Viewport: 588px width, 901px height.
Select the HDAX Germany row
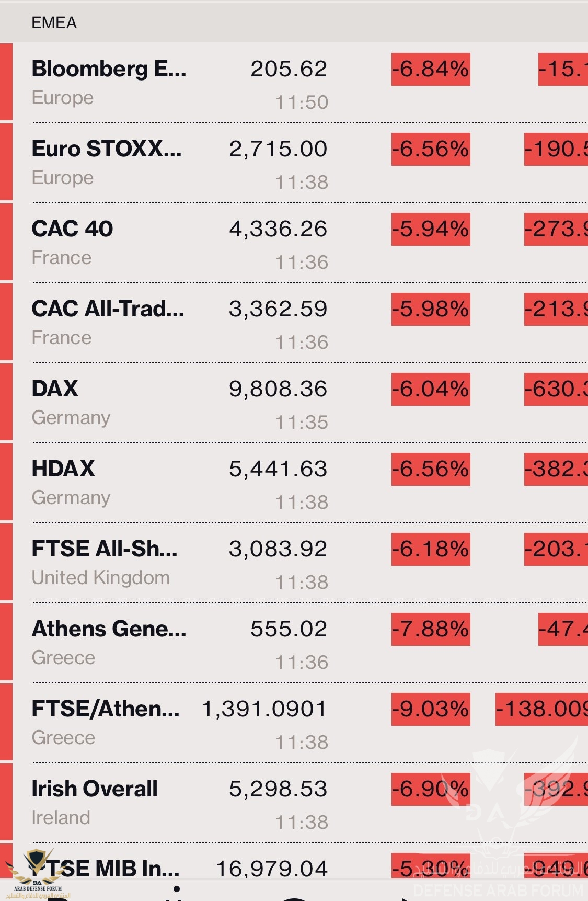pyautogui.click(x=294, y=483)
